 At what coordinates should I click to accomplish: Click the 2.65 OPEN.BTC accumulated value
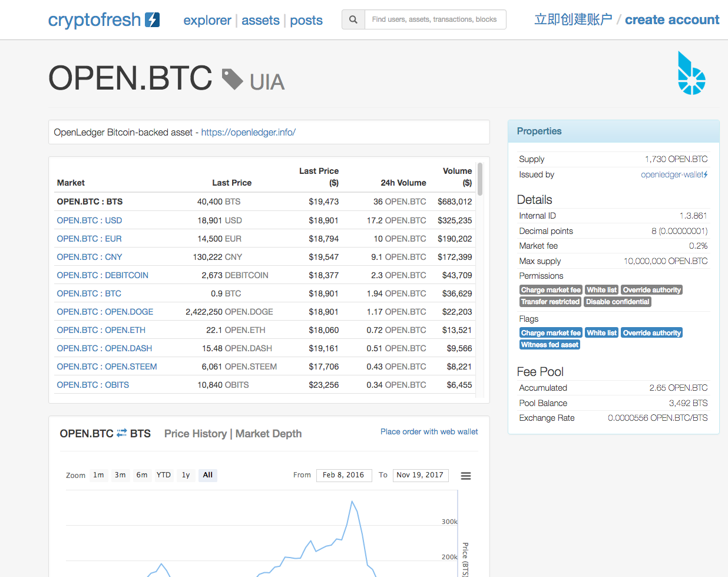point(679,388)
